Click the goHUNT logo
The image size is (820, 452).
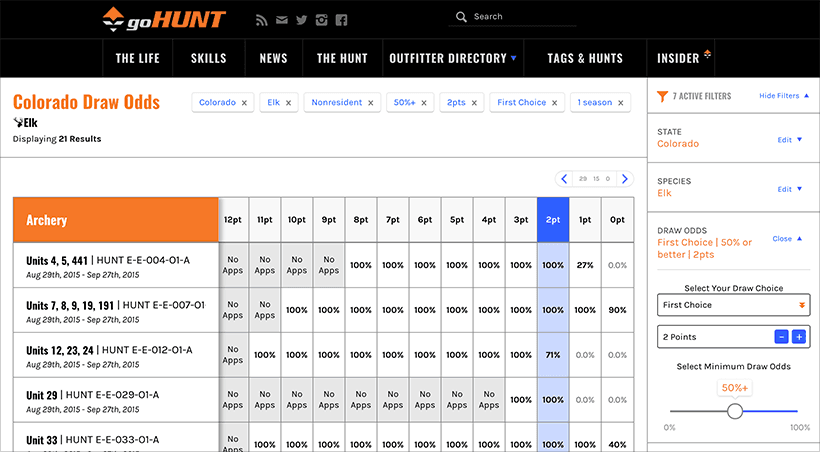click(164, 19)
